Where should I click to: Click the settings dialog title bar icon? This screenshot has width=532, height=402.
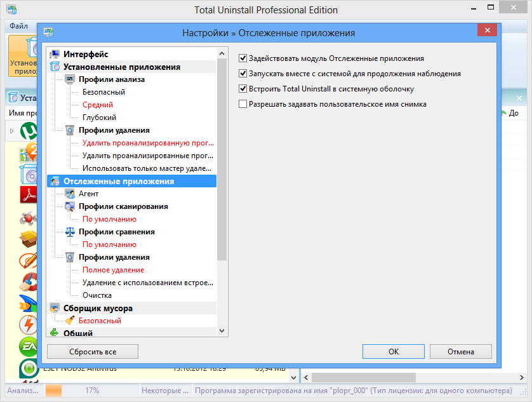click(48, 32)
